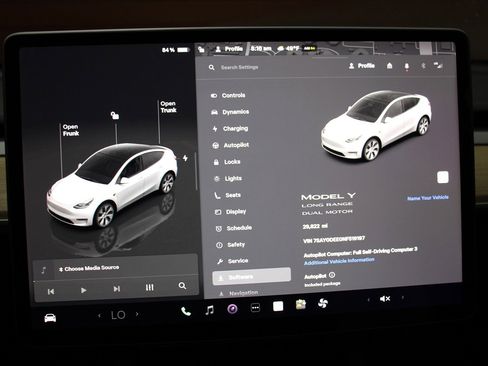Tap Open Frunk

pos(71,130)
